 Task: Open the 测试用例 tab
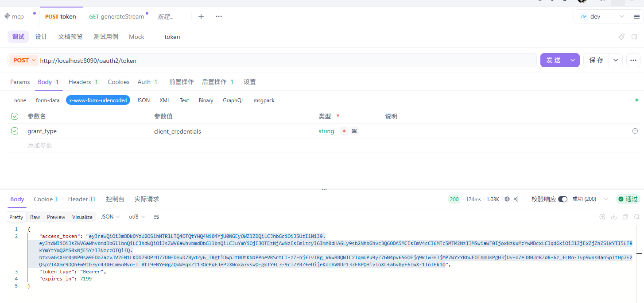[x=106, y=37]
